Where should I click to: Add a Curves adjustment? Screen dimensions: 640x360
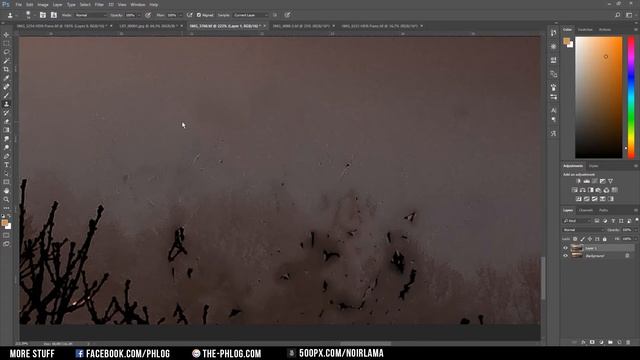595,181
